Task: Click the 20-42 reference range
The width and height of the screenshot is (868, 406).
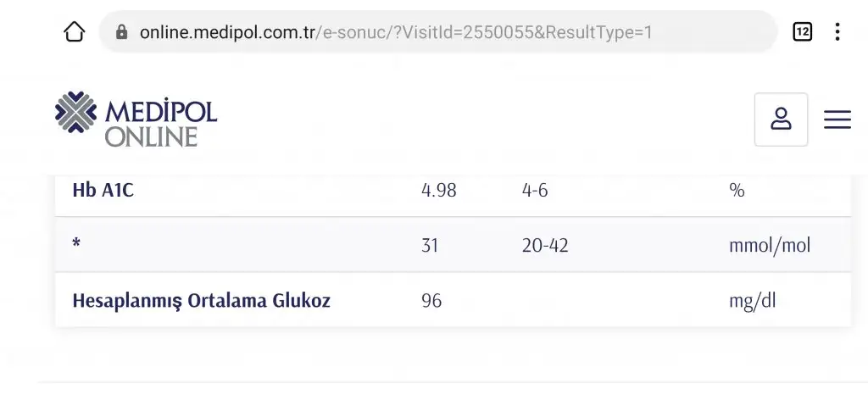Action: coord(545,245)
